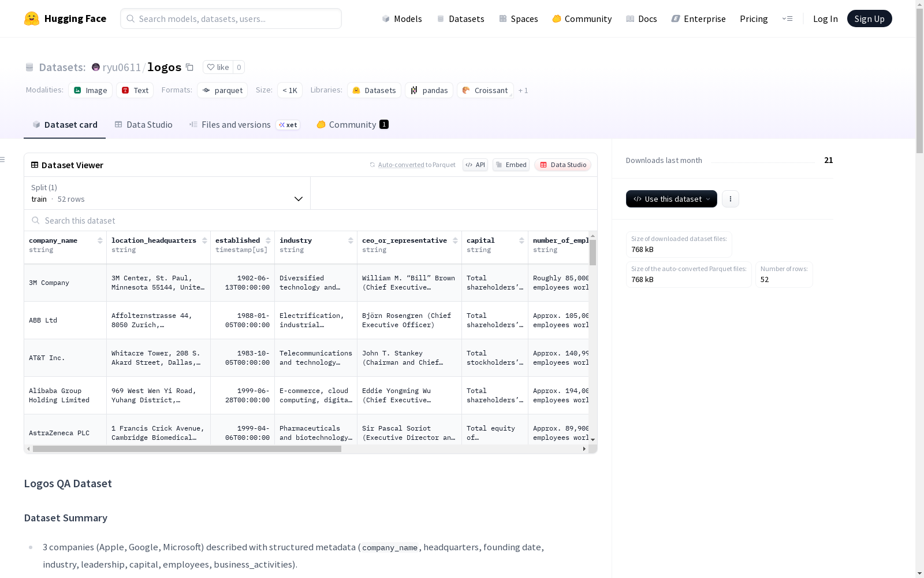Open the API button in Dataset Viewer

pos(475,165)
